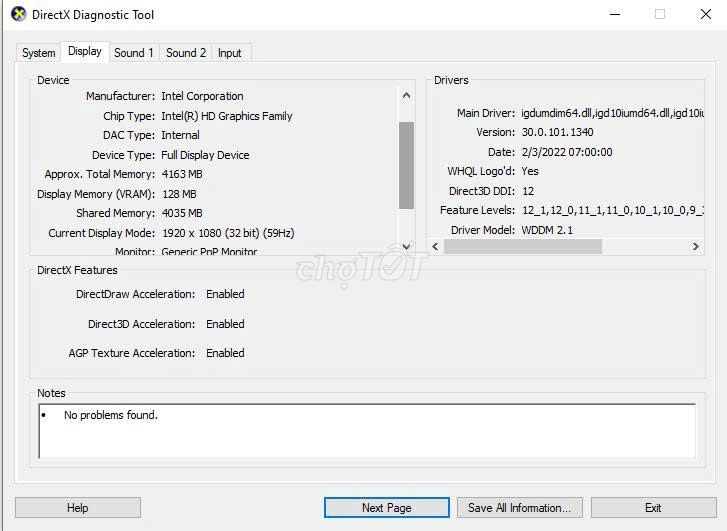Click the DirectX Diagnostic Tool title icon
Image resolution: width=727 pixels, height=531 pixels.
tap(19, 14)
